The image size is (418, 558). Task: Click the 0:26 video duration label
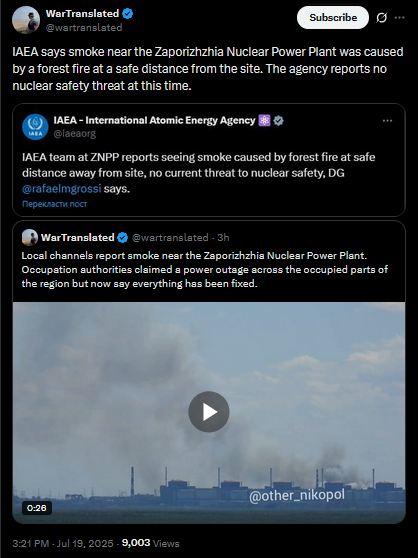click(x=37, y=508)
